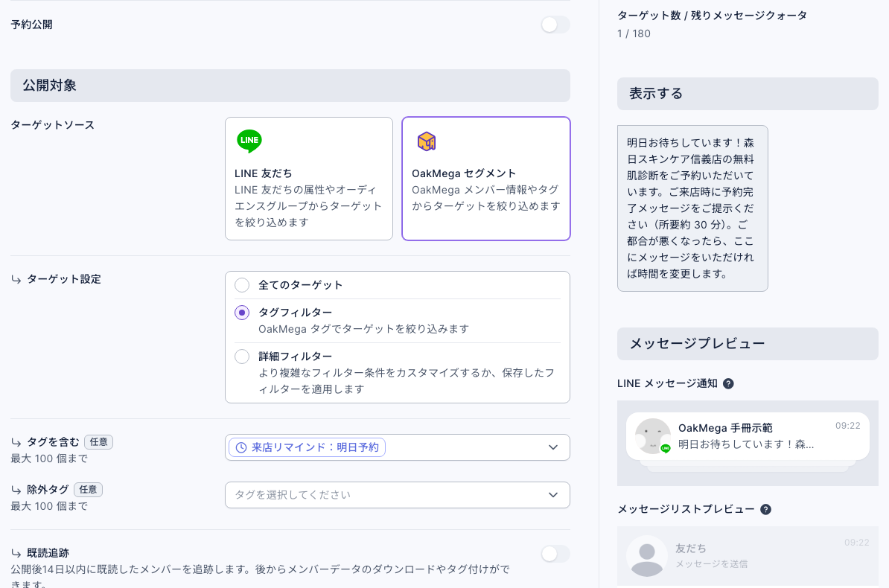This screenshot has height=588, width=889.
Task: Click the 友だち avatar in message list preview
Action: [647, 556]
